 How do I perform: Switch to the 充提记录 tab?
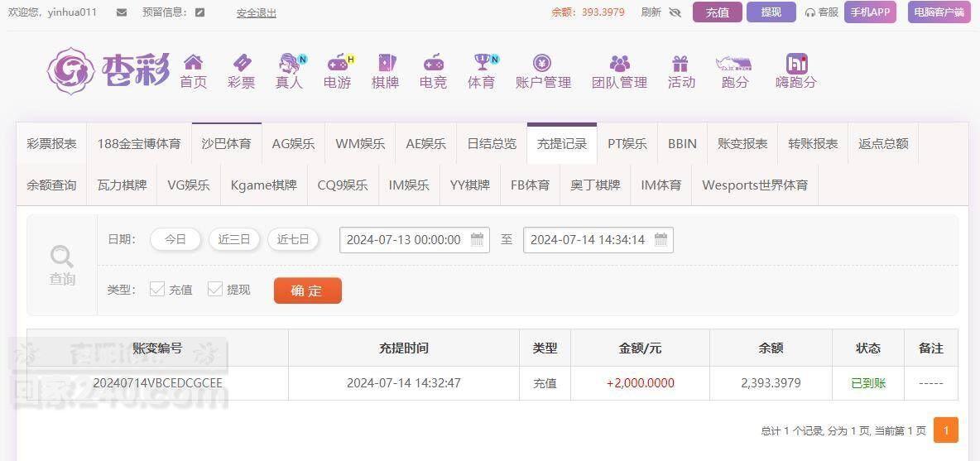(x=562, y=144)
